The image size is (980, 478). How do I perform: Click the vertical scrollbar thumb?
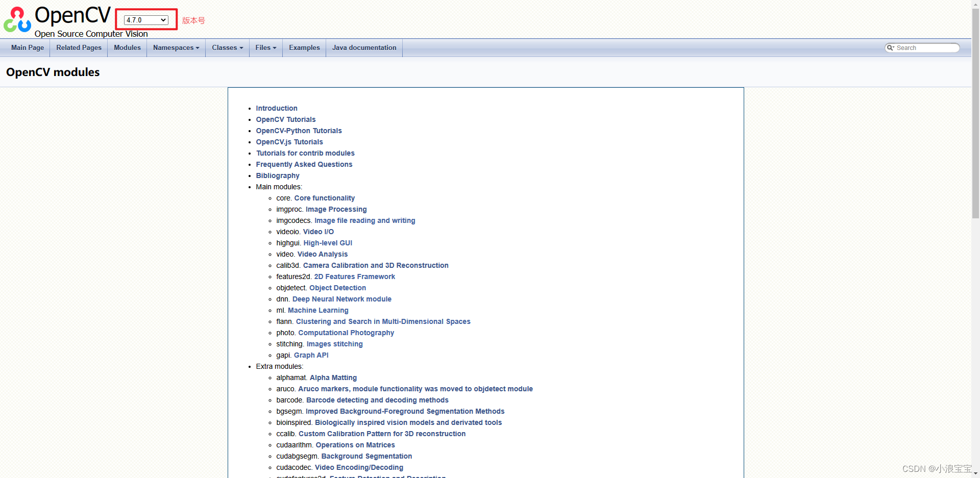tap(975, 113)
